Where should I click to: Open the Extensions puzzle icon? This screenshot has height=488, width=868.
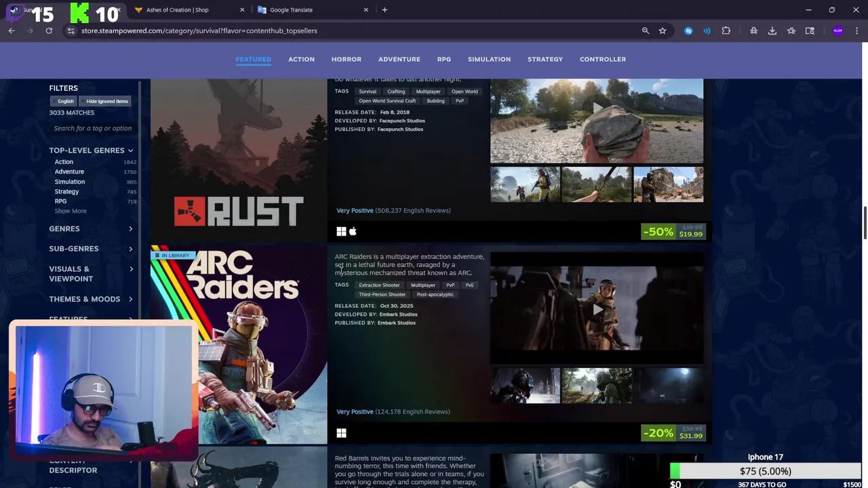click(726, 30)
